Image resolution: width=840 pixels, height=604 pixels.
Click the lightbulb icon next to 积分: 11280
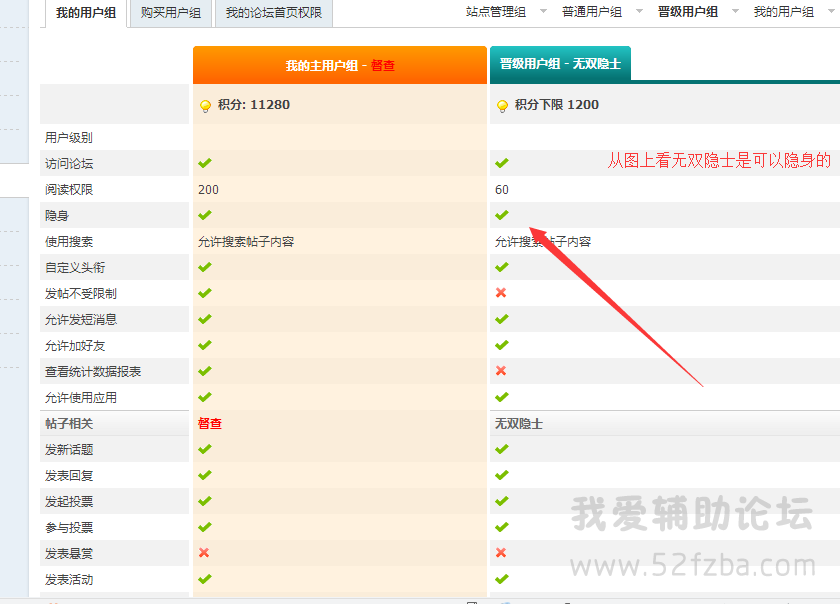pos(205,106)
